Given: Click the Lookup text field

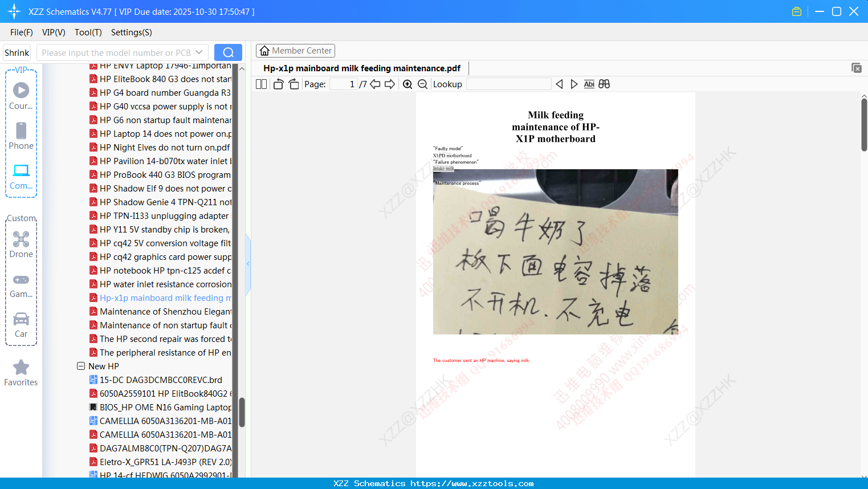Looking at the screenshot, I should tap(509, 84).
